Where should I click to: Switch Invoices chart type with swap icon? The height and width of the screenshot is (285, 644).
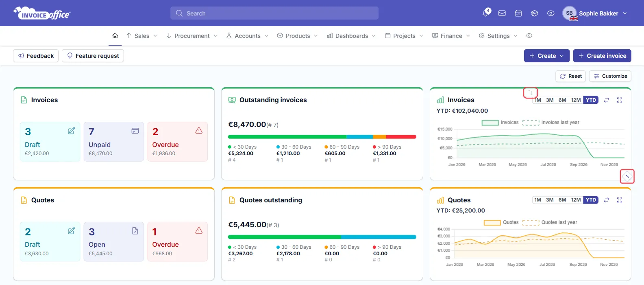(x=607, y=100)
